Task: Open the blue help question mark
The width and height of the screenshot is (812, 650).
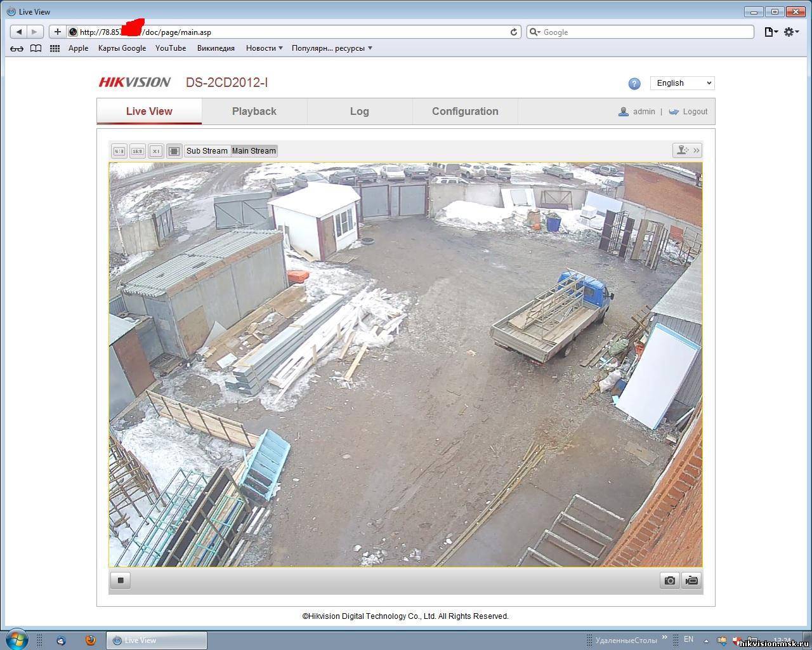Action: 634,83
